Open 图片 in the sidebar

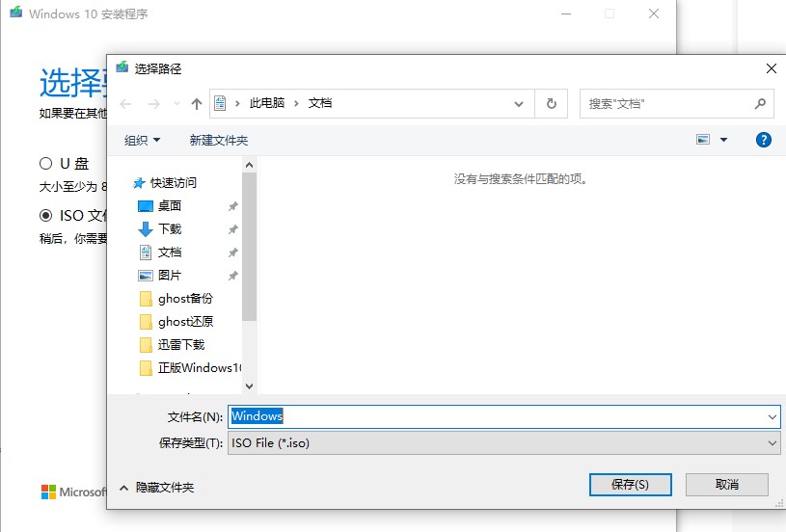[x=170, y=275]
